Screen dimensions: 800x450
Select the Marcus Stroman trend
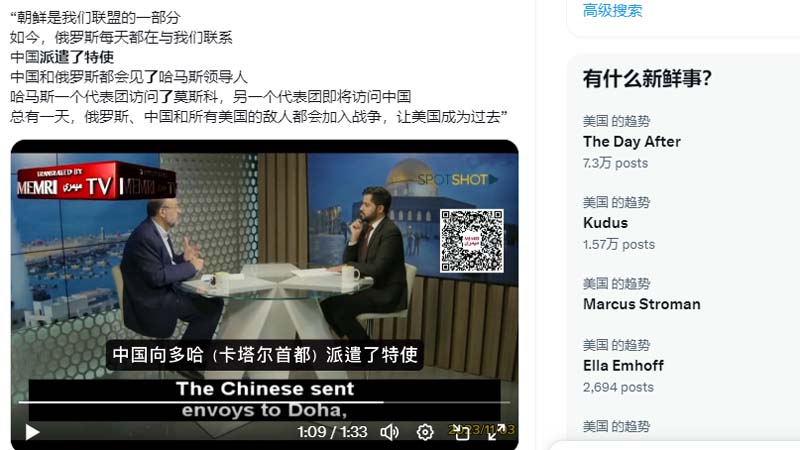(x=641, y=304)
